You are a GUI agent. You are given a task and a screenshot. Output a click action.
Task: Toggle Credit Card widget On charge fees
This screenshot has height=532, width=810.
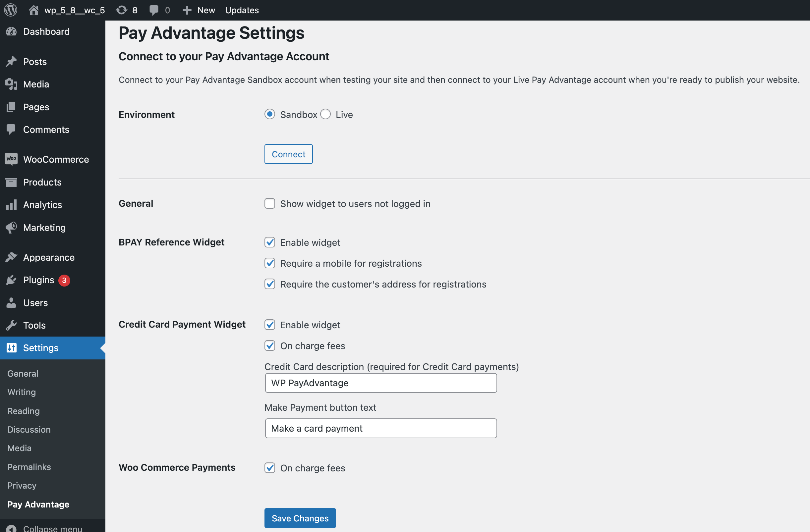click(x=269, y=346)
